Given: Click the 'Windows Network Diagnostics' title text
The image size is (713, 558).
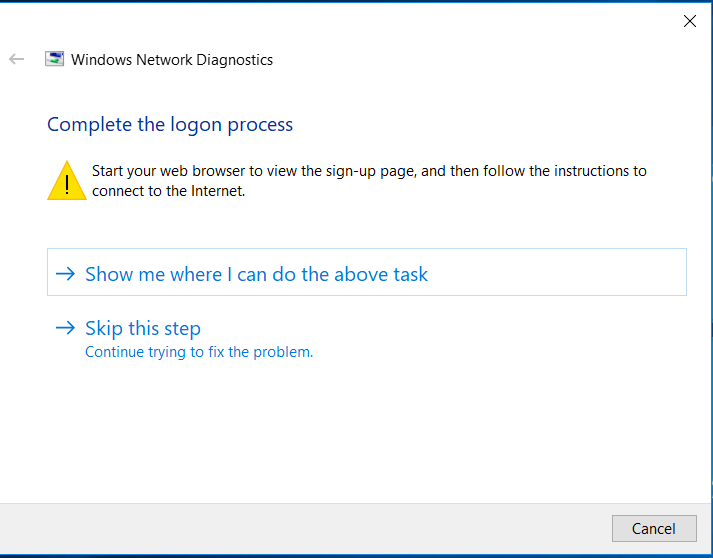Looking at the screenshot, I should [x=172, y=60].
